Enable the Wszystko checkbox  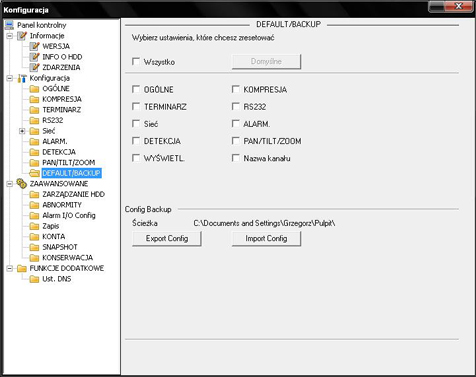pyautogui.click(x=136, y=62)
